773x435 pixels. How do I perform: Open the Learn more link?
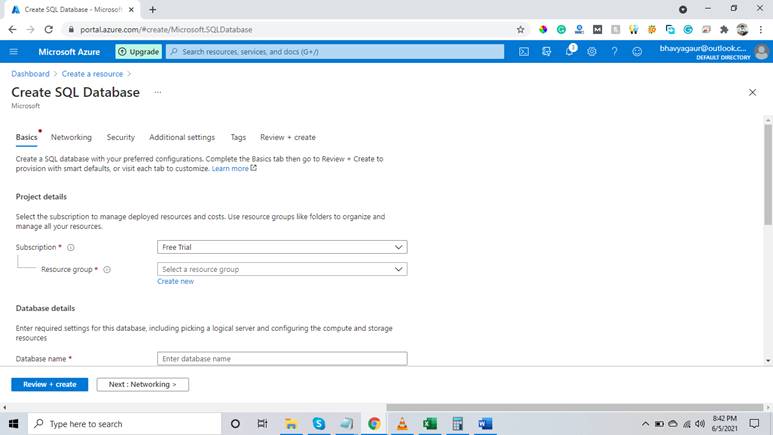[x=234, y=169]
